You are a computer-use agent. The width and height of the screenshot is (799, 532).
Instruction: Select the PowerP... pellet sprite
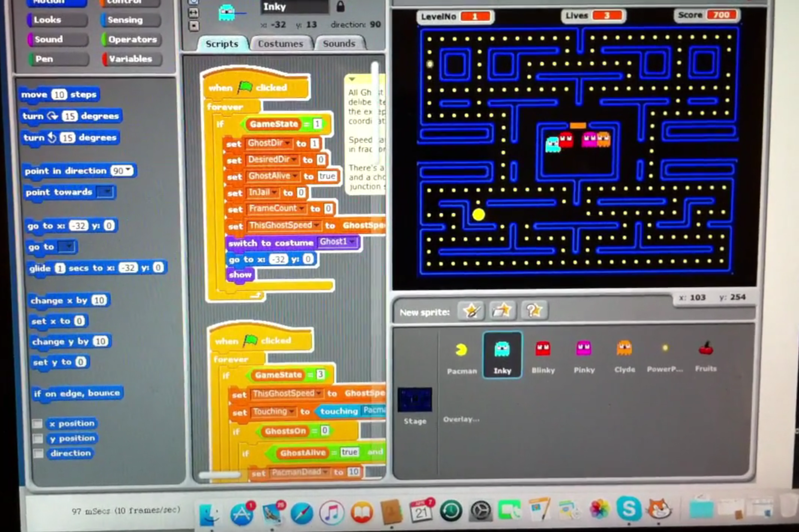click(x=665, y=356)
